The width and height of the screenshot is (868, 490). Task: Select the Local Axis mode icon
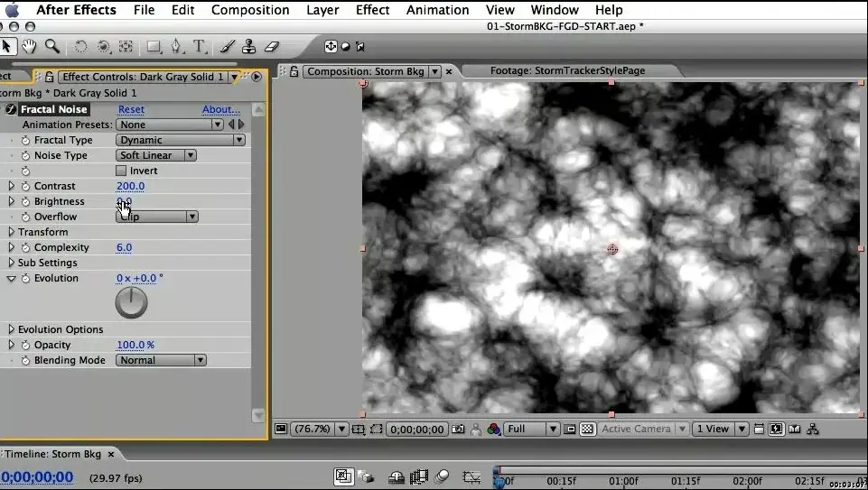click(x=331, y=46)
